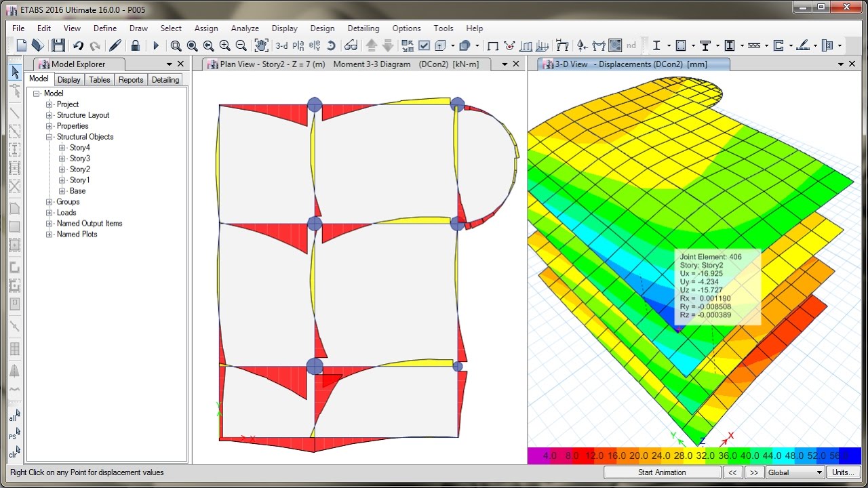Click the Show Undeformed Shape icon

(x=493, y=45)
